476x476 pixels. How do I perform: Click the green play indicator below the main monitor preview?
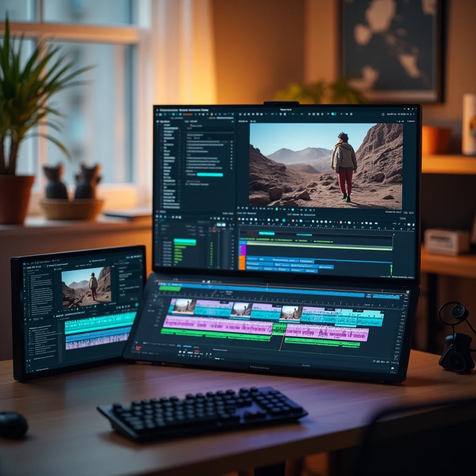pyautogui.click(x=277, y=209)
